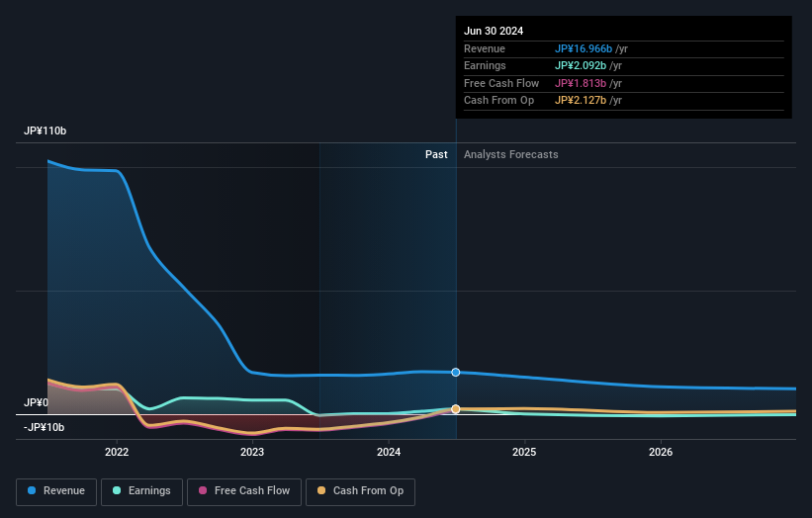Click the 2024 x-axis label
This screenshot has height=518, width=812.
click(389, 453)
